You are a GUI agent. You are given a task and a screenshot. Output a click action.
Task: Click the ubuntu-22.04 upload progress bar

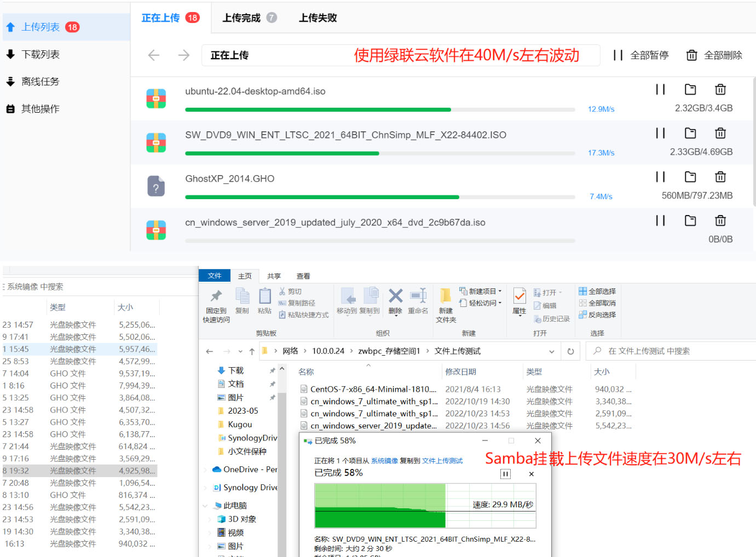[380, 109]
